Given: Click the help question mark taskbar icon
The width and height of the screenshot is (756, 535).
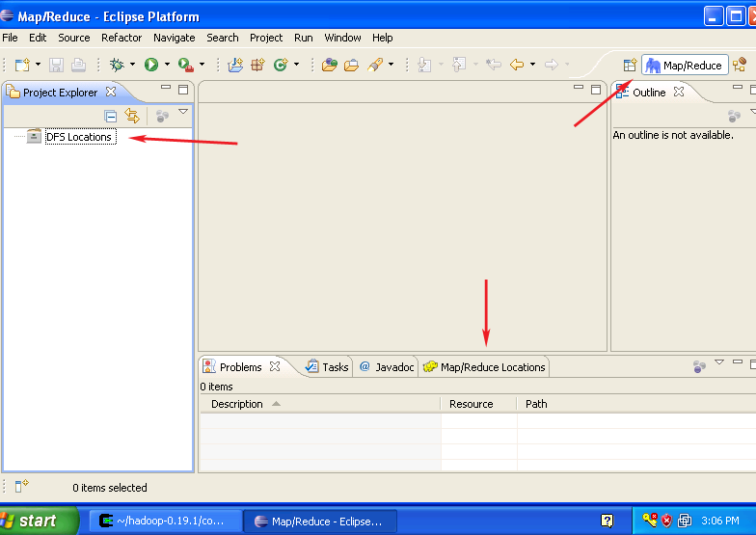Looking at the screenshot, I should pyautogui.click(x=607, y=521).
